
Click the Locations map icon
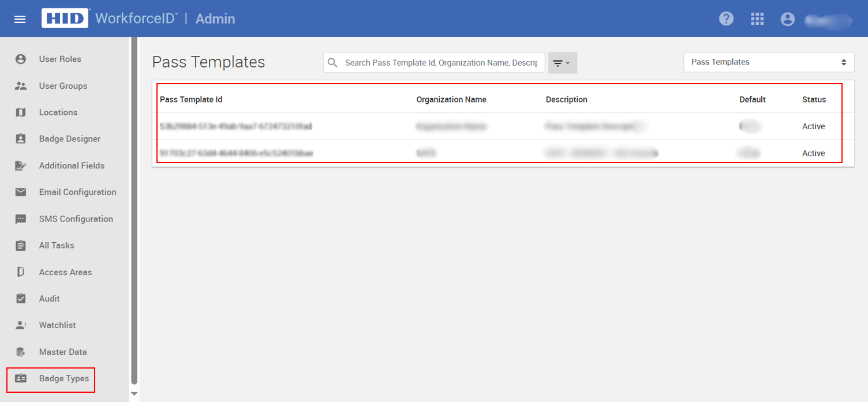click(21, 112)
